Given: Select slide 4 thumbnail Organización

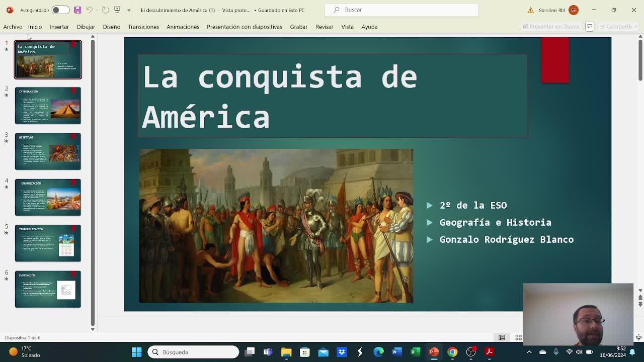Looking at the screenshot, I should [48, 198].
